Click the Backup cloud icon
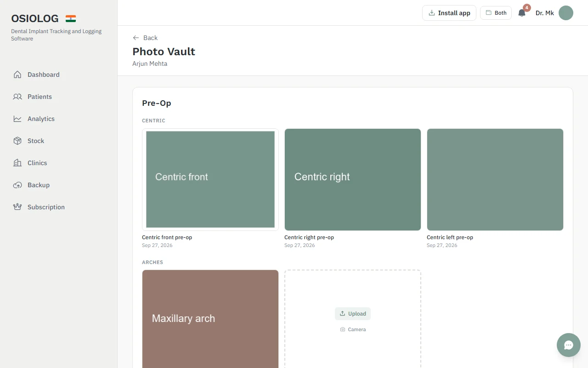 (x=17, y=185)
